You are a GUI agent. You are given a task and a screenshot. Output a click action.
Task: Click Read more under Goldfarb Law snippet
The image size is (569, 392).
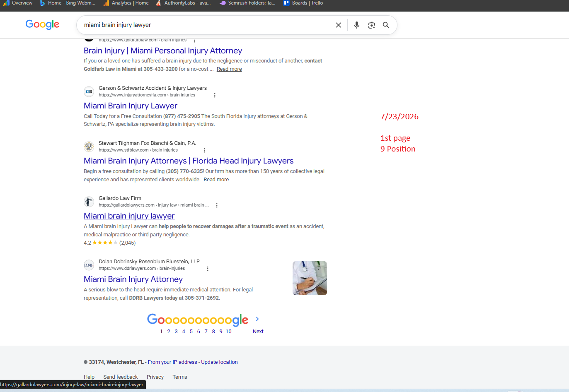[x=229, y=69]
